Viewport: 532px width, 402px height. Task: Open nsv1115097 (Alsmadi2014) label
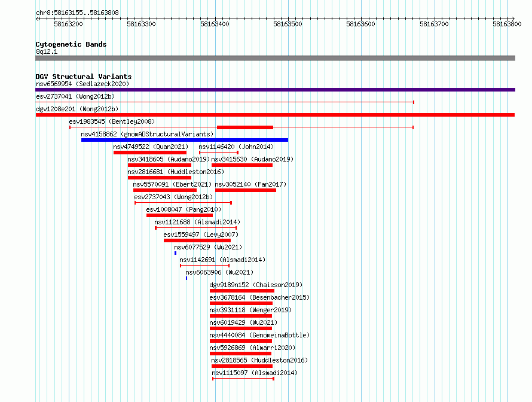[x=255, y=373]
